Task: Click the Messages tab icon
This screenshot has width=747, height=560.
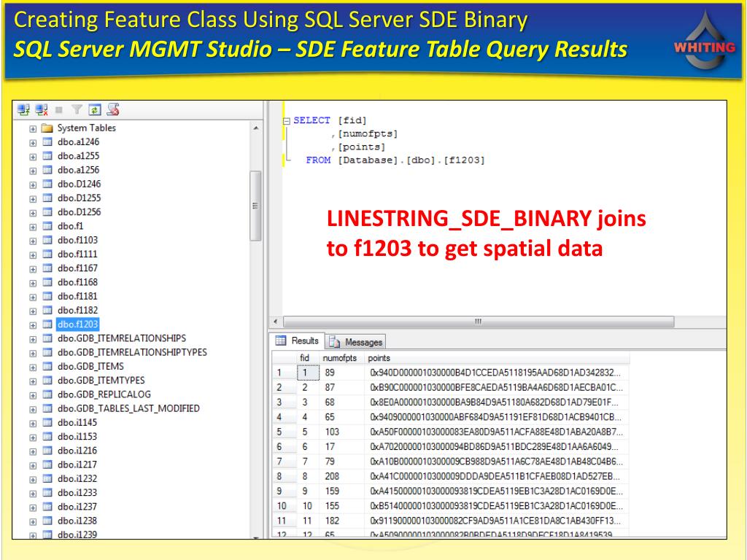Action: (334, 342)
